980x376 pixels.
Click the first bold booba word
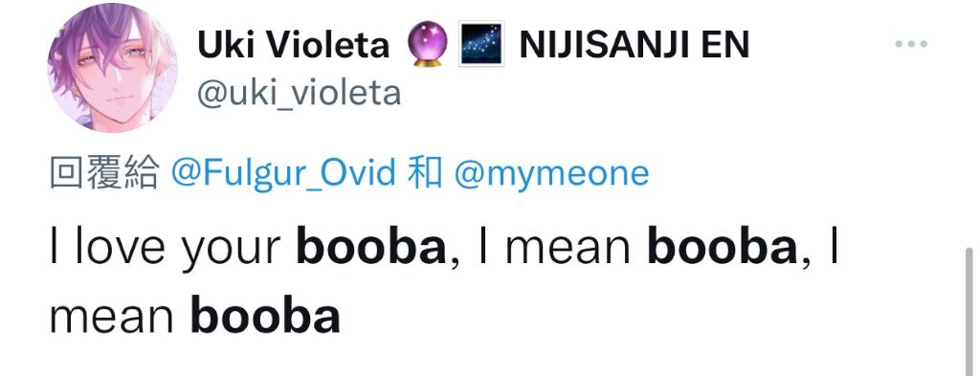click(371, 248)
